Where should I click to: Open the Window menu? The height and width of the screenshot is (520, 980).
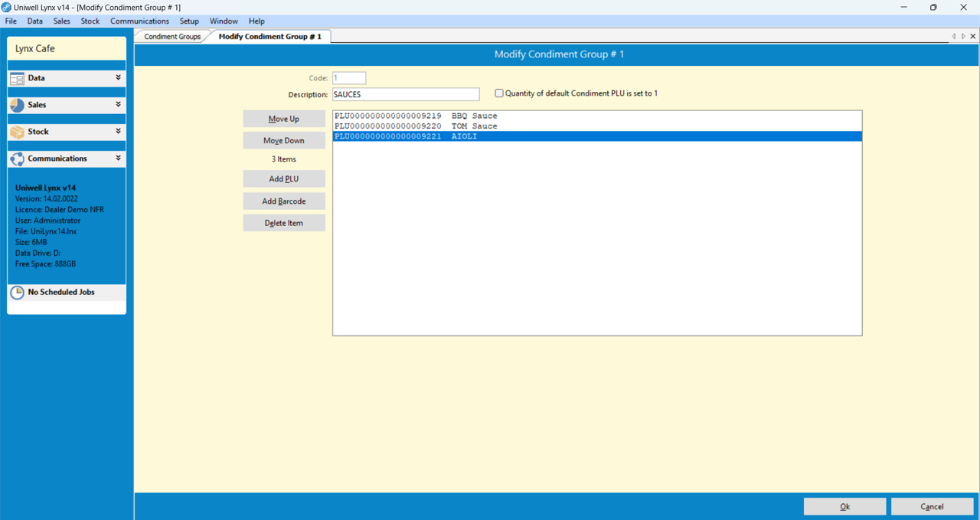224,21
